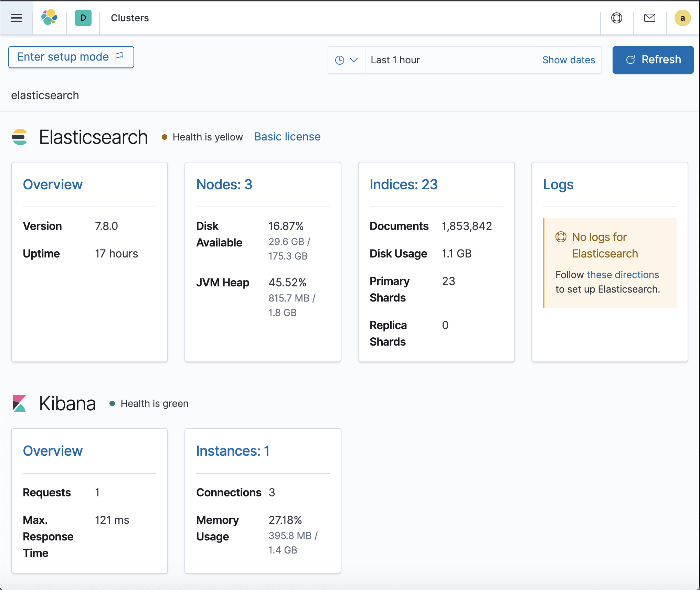Click the '395.8 MB / 1.4 GB' memory detail
Screen dimensions: 700x590
[x=293, y=543]
